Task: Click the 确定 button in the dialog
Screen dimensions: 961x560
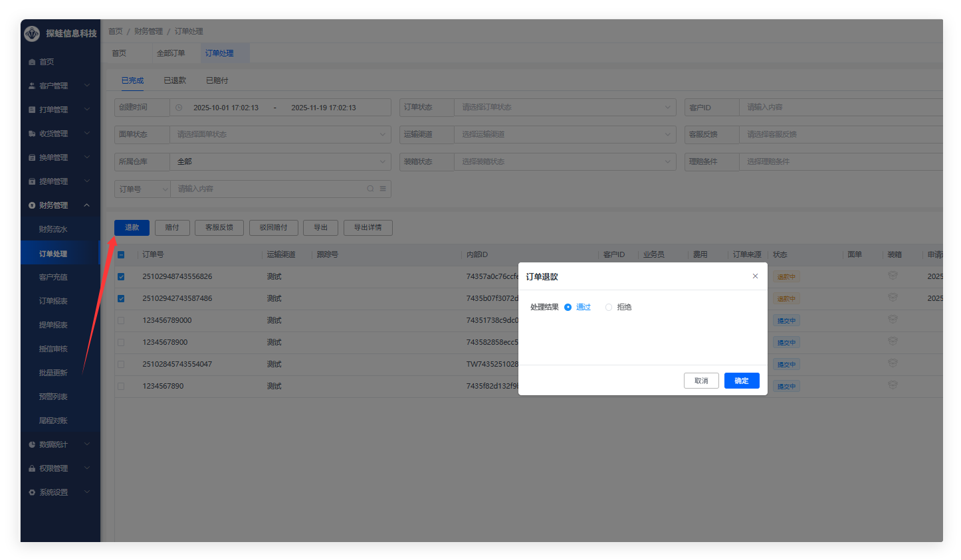Action: point(741,381)
